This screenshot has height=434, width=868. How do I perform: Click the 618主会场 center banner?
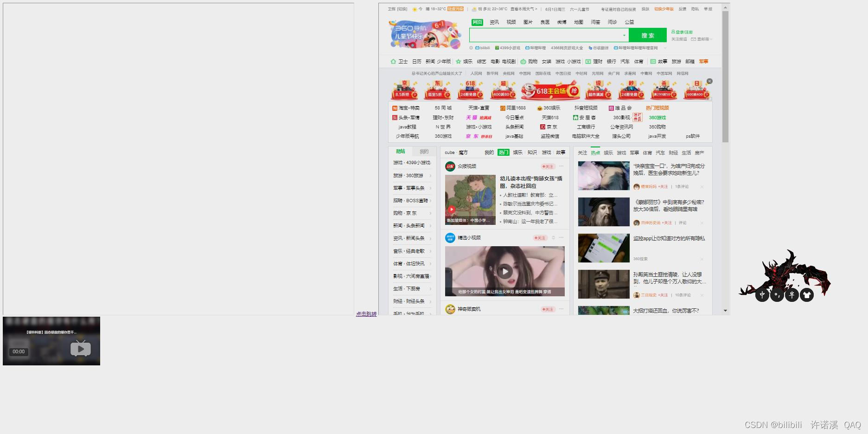point(550,90)
